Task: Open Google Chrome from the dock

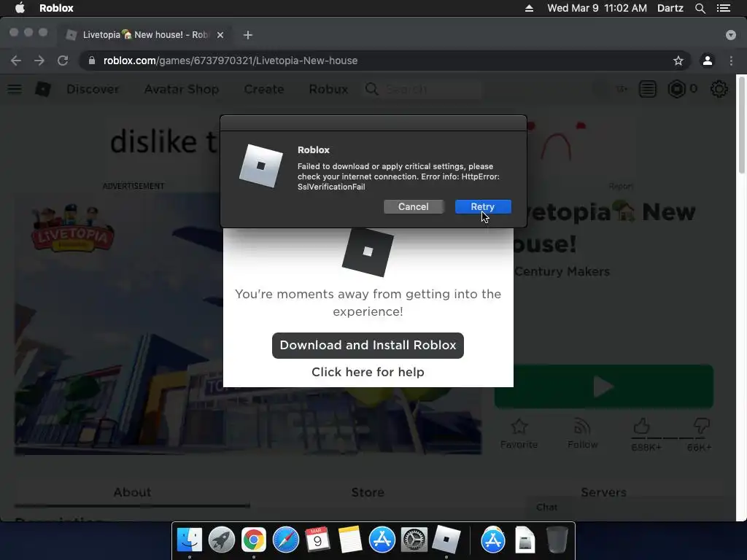Action: 253,540
